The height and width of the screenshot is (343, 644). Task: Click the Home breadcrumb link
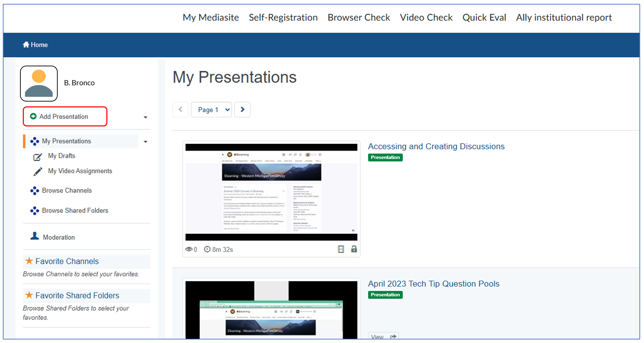point(35,45)
